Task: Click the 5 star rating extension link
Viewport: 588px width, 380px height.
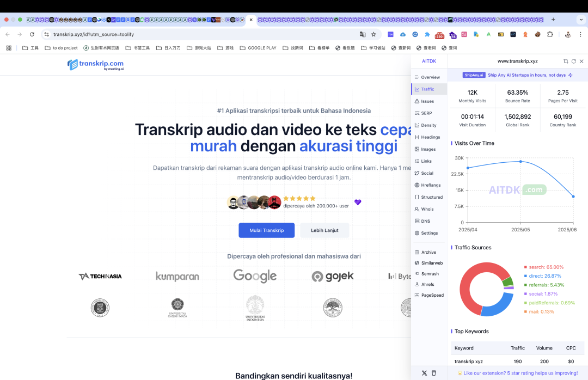Action: (518, 373)
